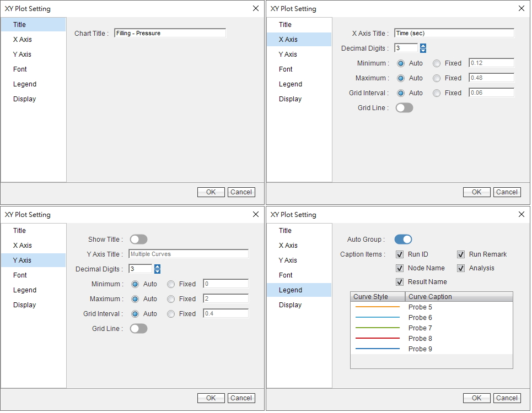Switch to Display tab in the Auto Group dialog
This screenshot has width=532, height=413.
click(x=290, y=305)
